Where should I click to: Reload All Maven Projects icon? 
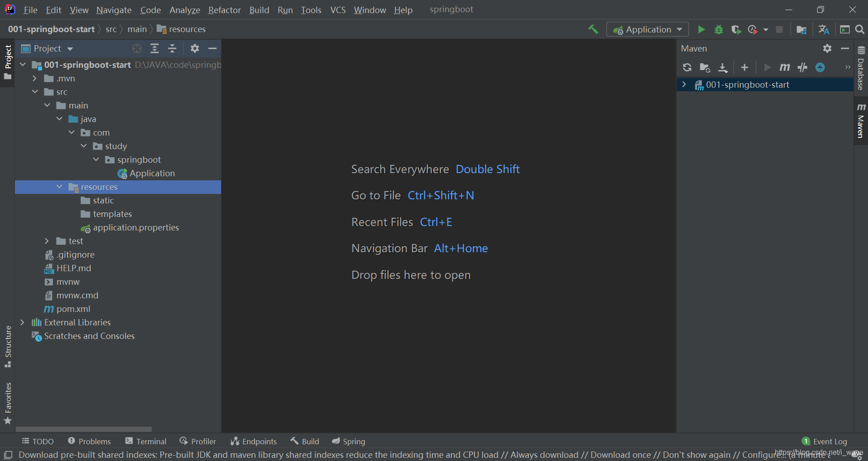point(687,67)
